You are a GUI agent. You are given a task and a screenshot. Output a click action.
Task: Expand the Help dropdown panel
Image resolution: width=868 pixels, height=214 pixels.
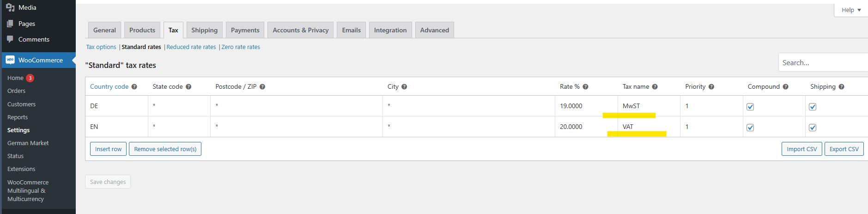click(851, 10)
